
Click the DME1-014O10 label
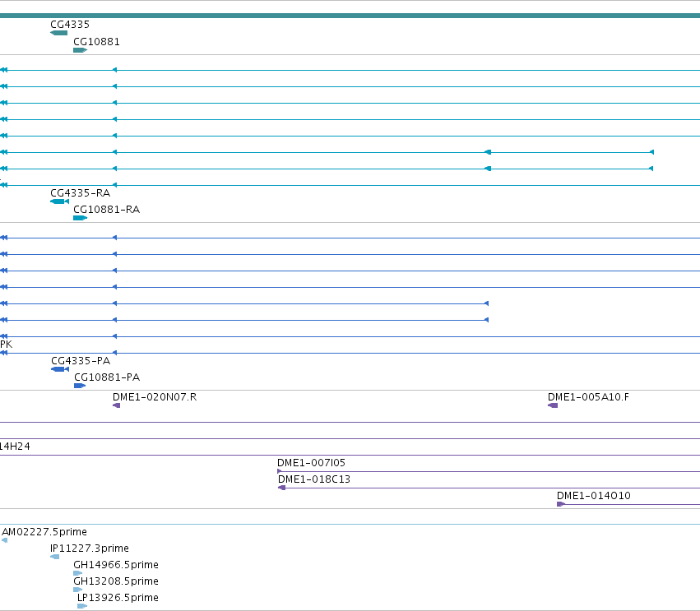coord(594,496)
